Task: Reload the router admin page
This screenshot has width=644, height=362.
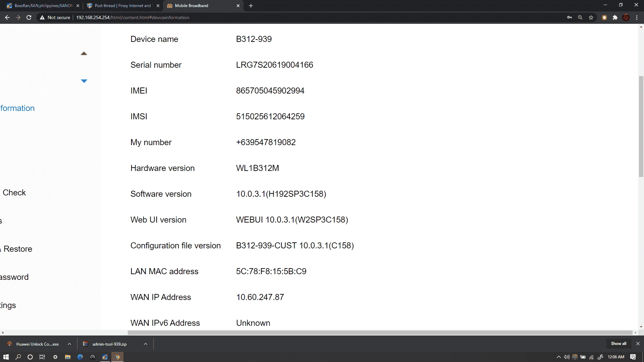Action: coord(29,17)
